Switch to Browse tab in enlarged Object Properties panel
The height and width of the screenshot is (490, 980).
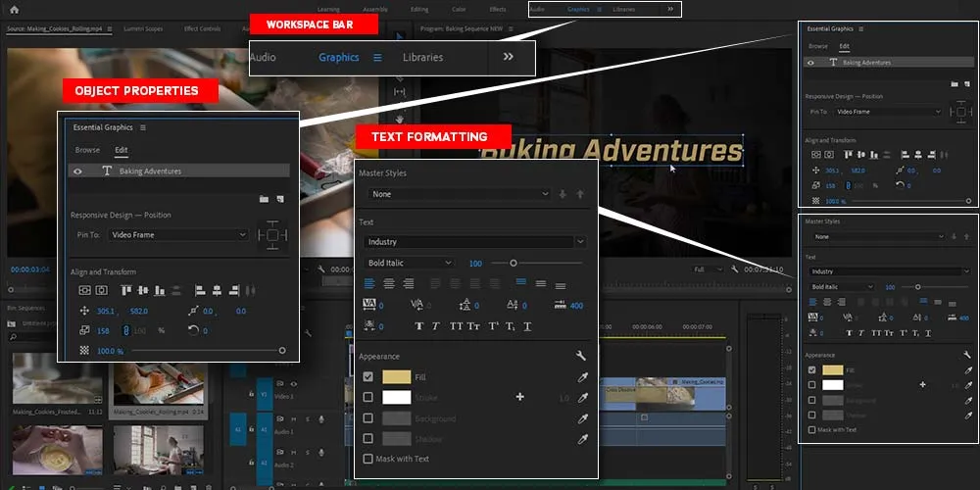point(87,150)
